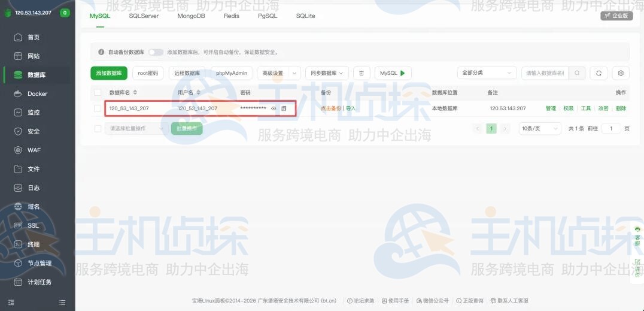Click the 删除 action link

[x=621, y=108]
